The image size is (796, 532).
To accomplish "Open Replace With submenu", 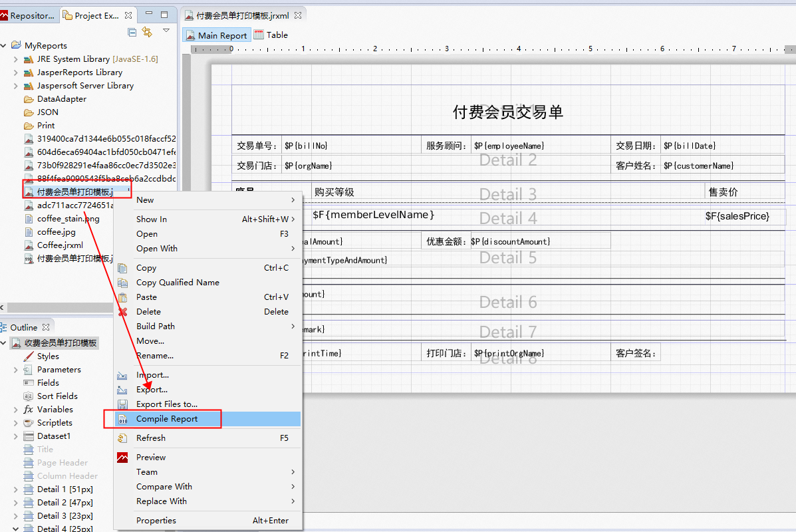I will [x=208, y=501].
